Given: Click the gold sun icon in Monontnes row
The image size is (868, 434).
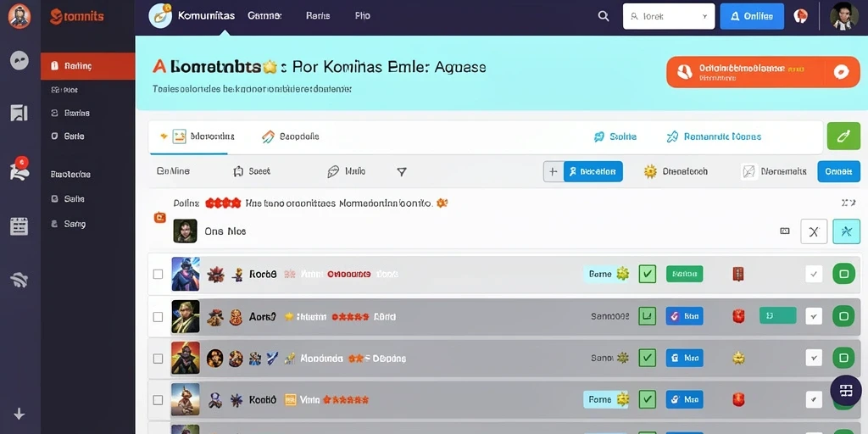Looking at the screenshot, I should (738, 359).
